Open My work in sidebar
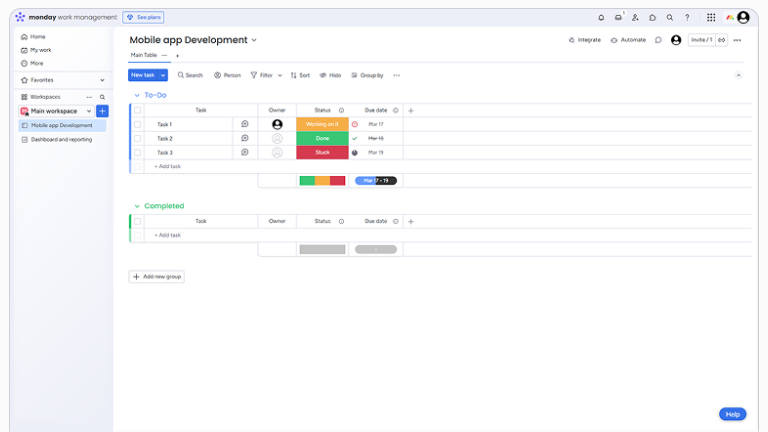Screen dimensions: 768x432 36,50
